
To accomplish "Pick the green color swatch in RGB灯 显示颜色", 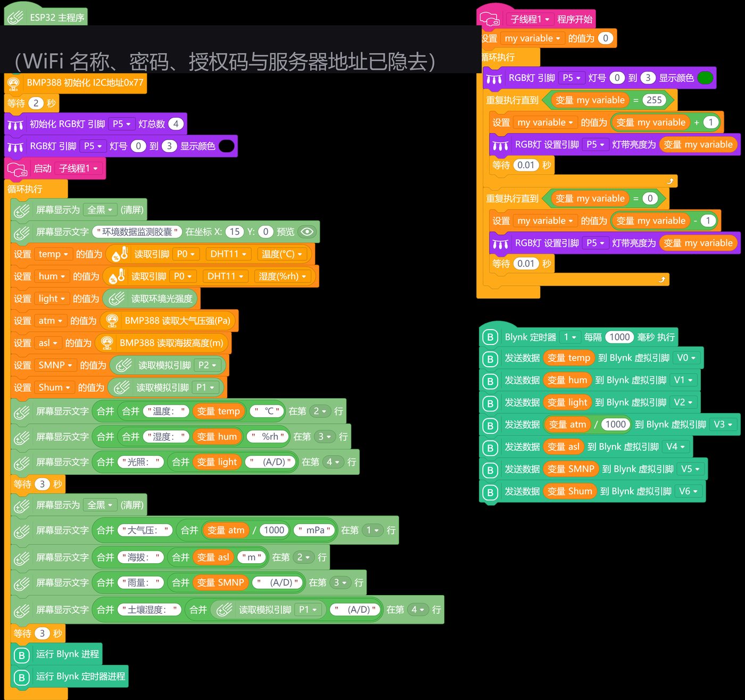I will coord(705,78).
